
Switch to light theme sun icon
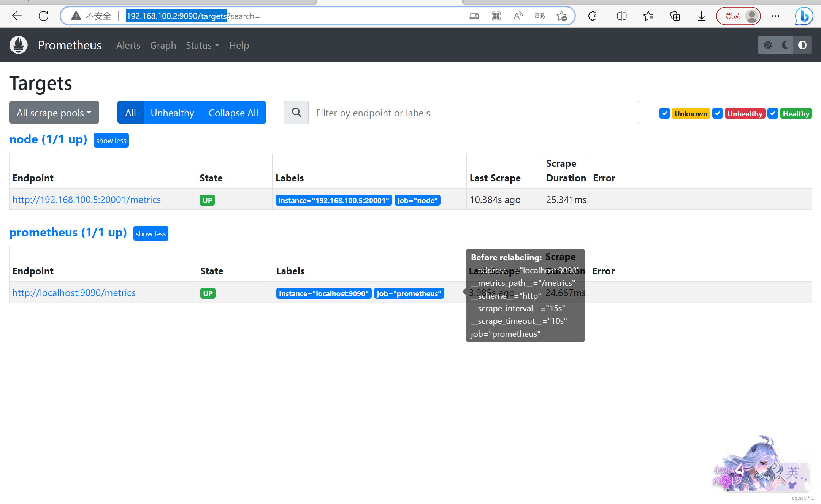768,45
